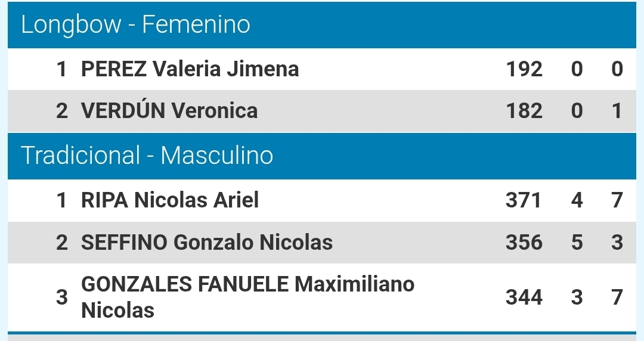Click RIPA Nicolas Ariel's name
The height and width of the screenshot is (341, 644).
(x=170, y=200)
